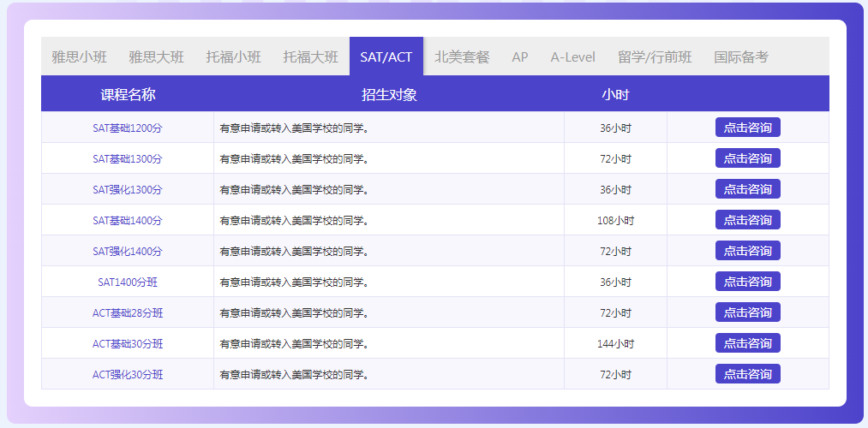Select the A-Level tab
This screenshot has width=868, height=428.
click(x=573, y=57)
